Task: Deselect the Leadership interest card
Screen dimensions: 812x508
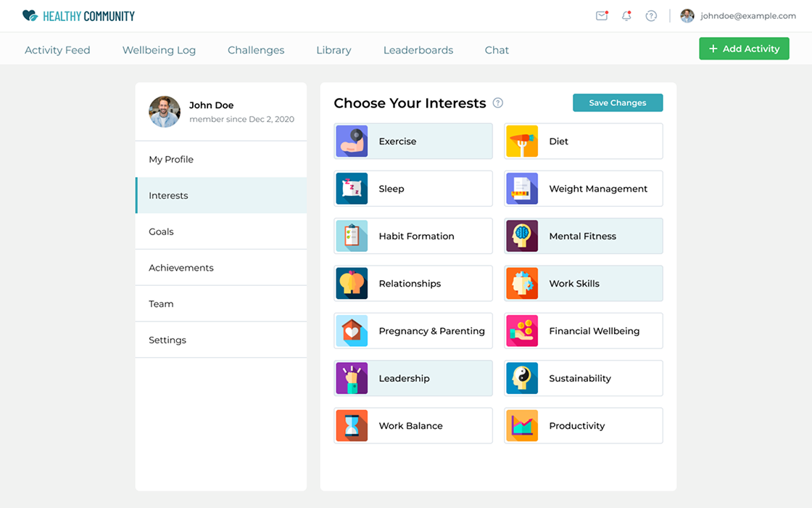Action: tap(413, 379)
